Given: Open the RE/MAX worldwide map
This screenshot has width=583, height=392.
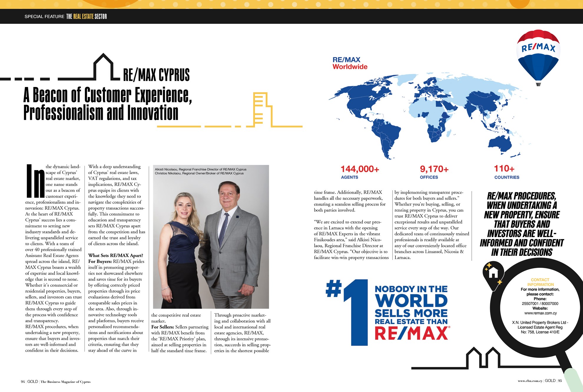Looking at the screenshot, I should click(x=428, y=116).
